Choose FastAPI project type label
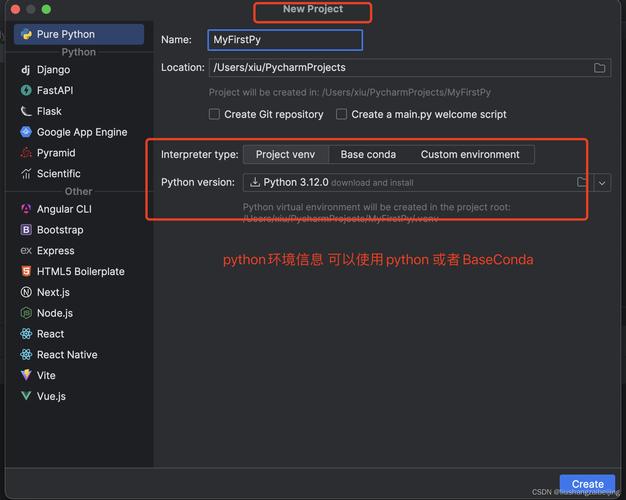The width and height of the screenshot is (626, 500). 55,91
